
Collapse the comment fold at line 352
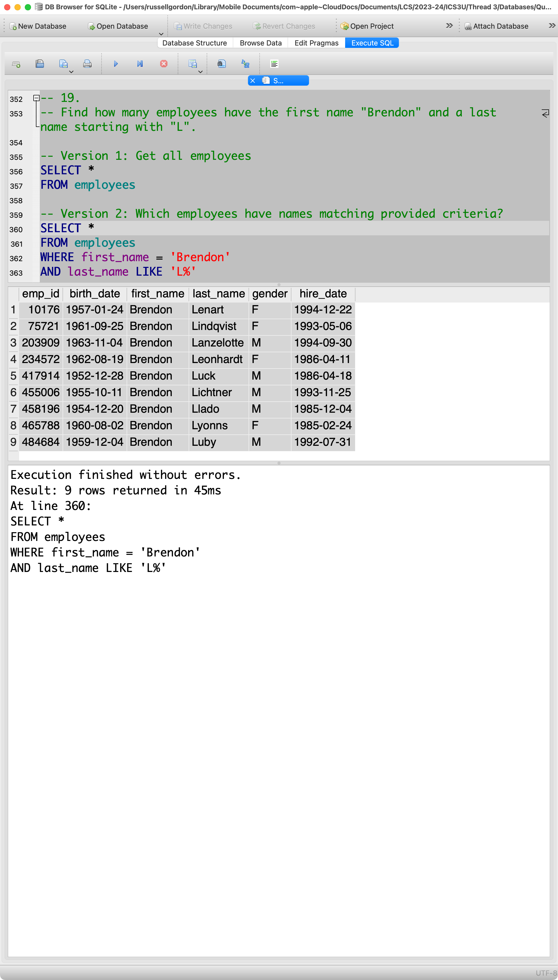36,98
